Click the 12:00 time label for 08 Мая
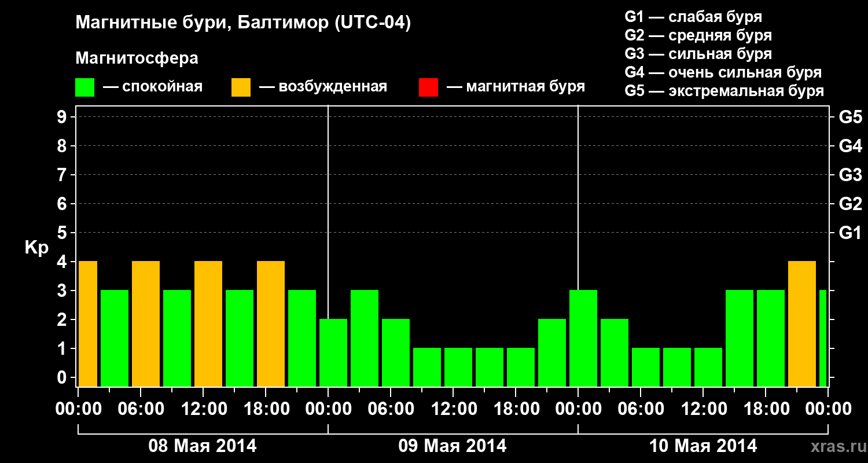 coord(204,409)
